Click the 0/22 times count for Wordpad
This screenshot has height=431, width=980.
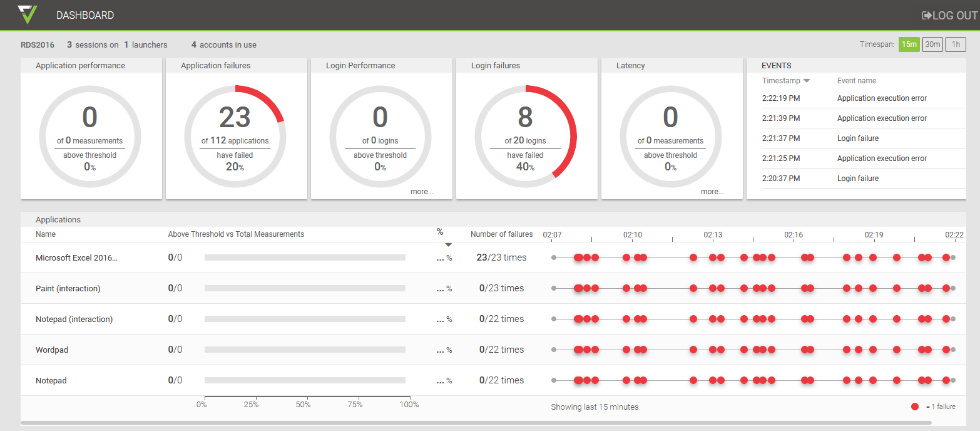(x=501, y=350)
